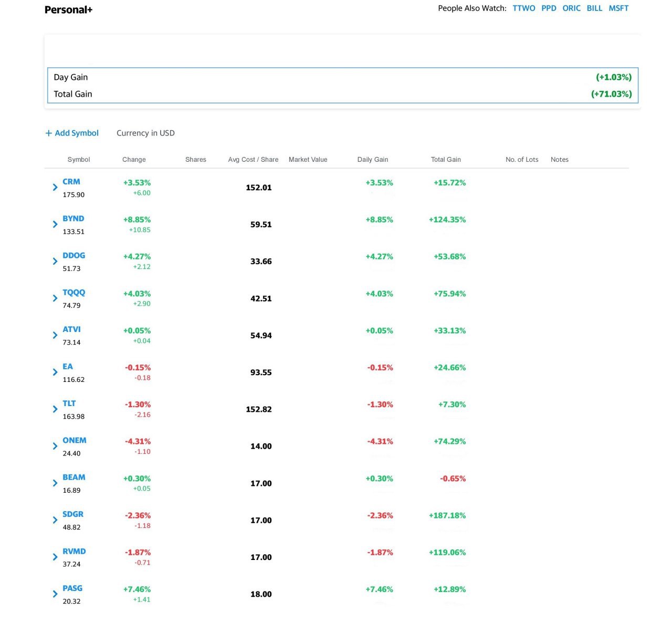
Task: Open TTWO from People Also Watch
Action: click(524, 8)
